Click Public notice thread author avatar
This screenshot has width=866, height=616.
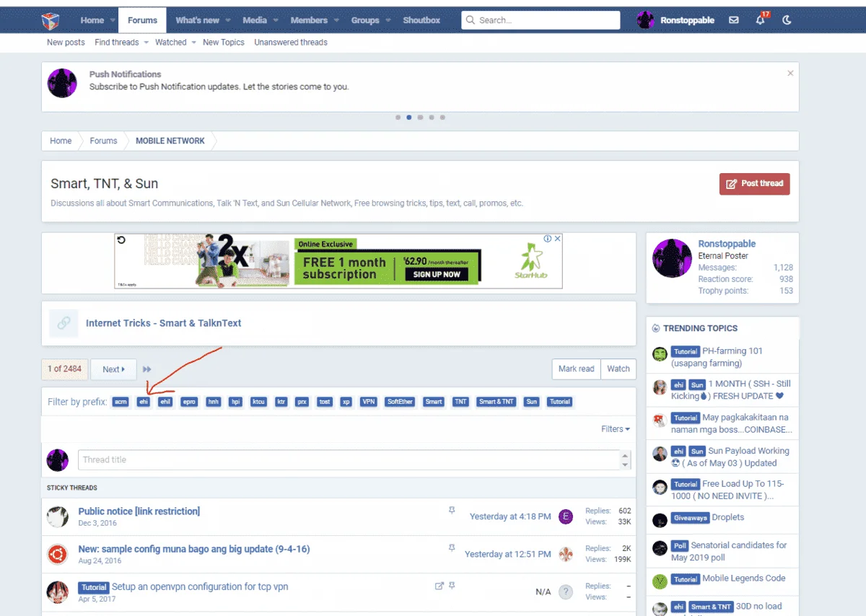coord(58,516)
